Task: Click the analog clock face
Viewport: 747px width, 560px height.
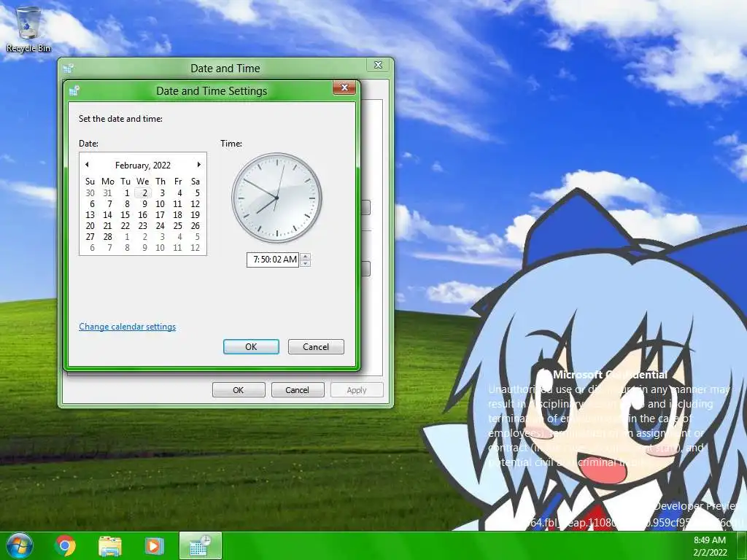Action: click(x=276, y=198)
